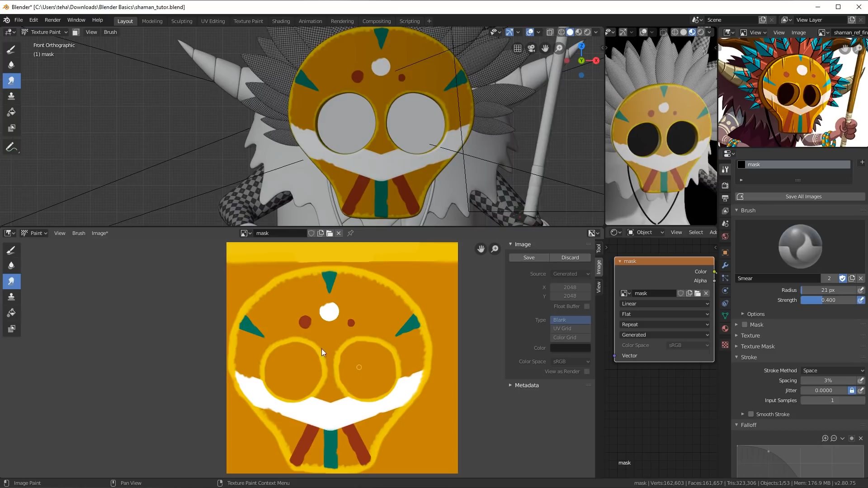Select the Clone tool in the image editor toolbar
This screenshot has width=868, height=488.
pos(11,297)
